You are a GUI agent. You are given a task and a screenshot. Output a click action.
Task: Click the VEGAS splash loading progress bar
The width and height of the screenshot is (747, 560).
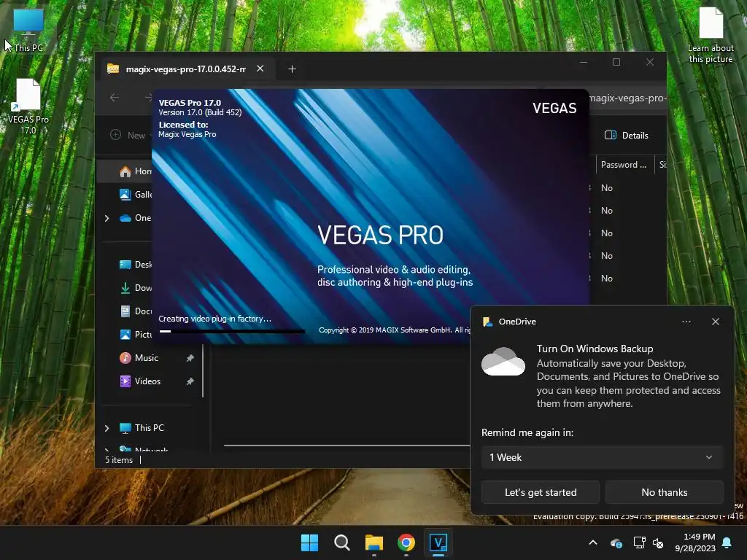tap(231, 331)
